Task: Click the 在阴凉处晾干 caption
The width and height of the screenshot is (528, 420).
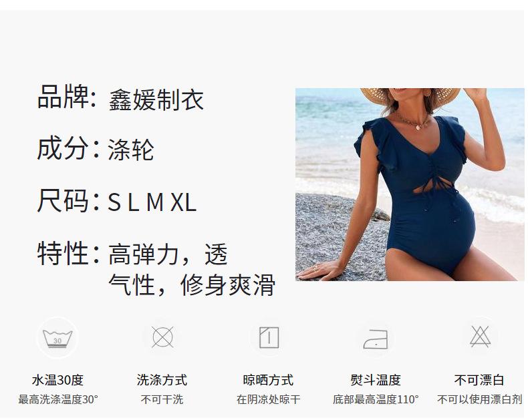Action: [269, 399]
